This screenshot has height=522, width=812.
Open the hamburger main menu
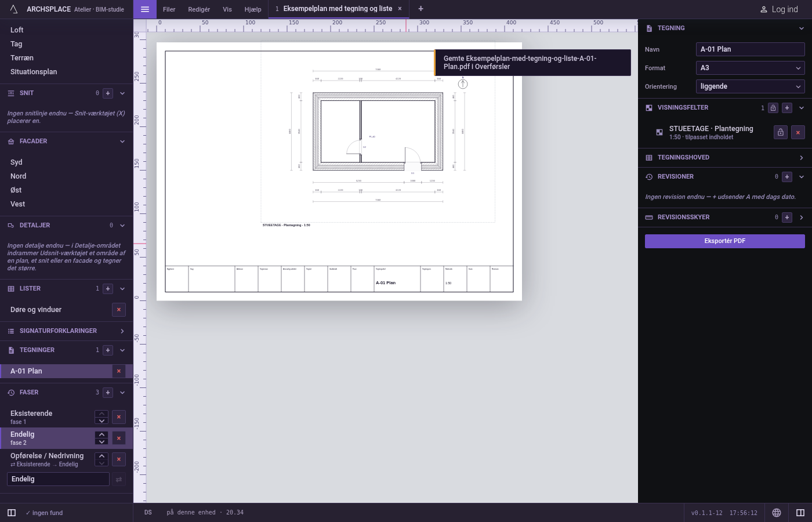tap(145, 9)
